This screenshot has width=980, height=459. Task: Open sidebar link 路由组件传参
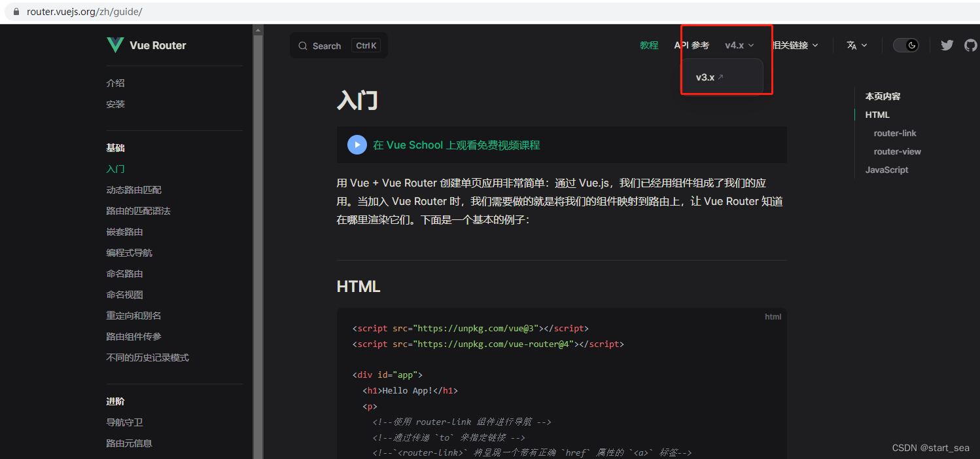point(134,337)
